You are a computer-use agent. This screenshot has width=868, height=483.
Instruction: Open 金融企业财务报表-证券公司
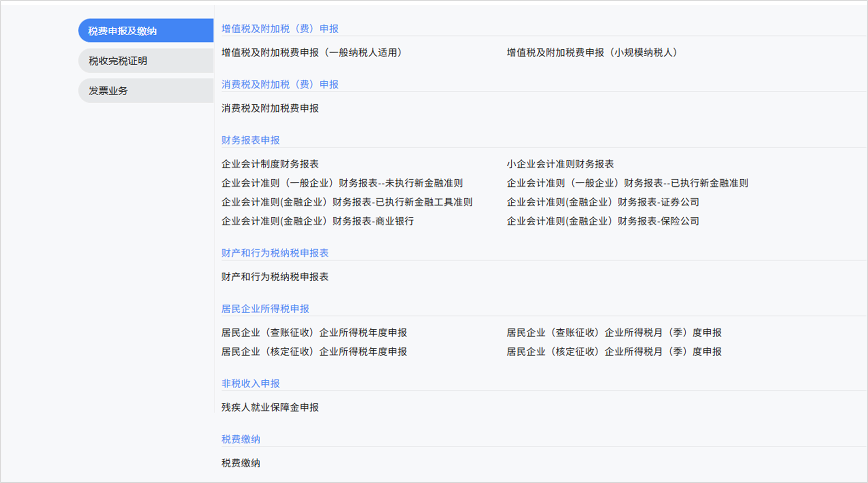tap(603, 202)
